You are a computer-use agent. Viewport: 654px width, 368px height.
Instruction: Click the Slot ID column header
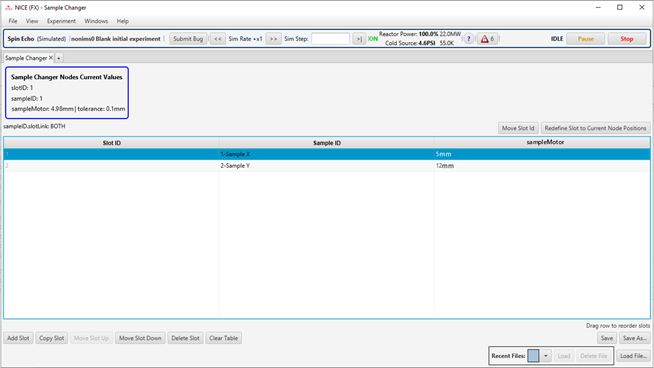coord(111,143)
